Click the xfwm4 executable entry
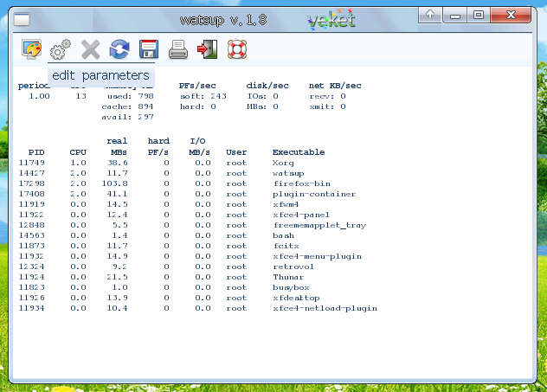This screenshot has height=392, width=547. pyautogui.click(x=286, y=204)
